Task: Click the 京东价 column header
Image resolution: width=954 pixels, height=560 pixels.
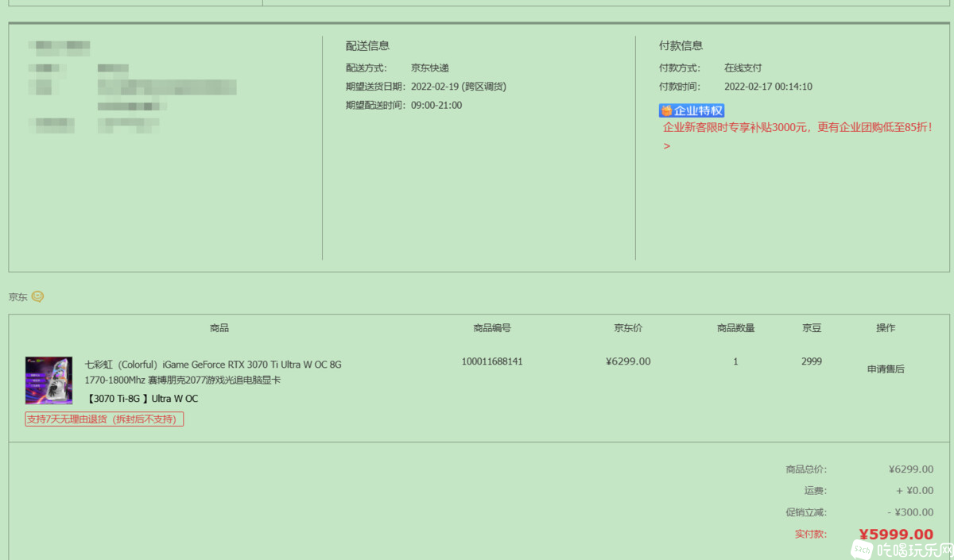Action: tap(628, 328)
